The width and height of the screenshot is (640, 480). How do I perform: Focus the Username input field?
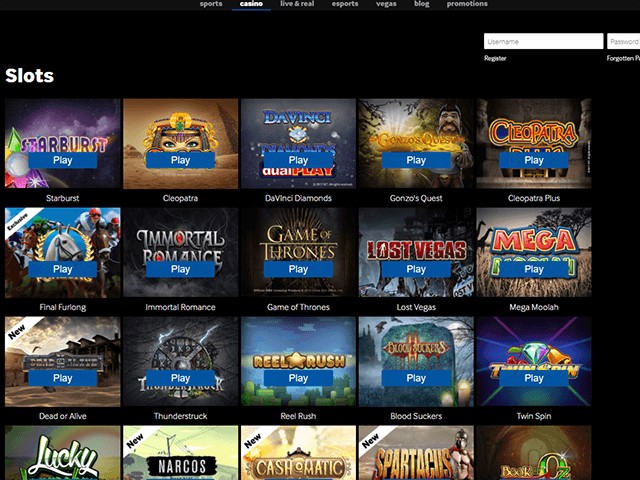point(543,41)
